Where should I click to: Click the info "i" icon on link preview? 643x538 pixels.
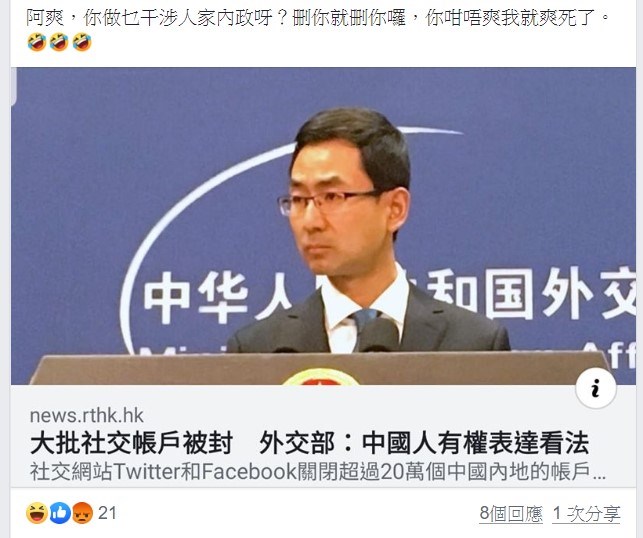(596, 388)
